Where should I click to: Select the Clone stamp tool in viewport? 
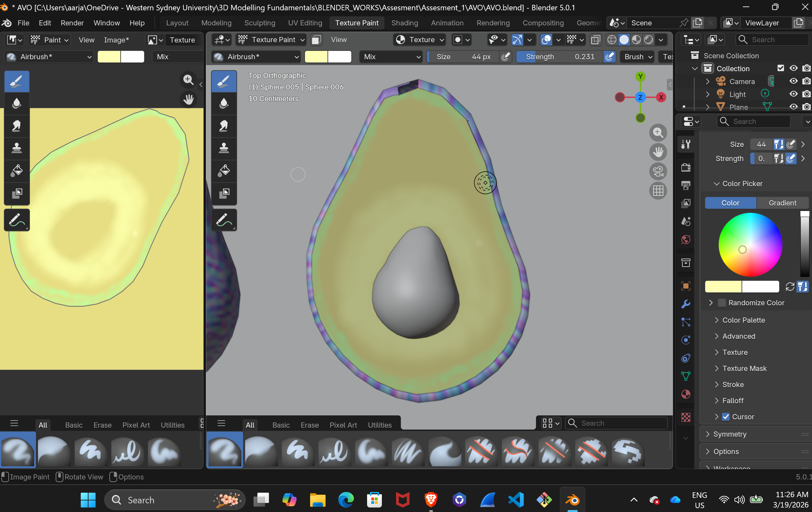click(x=224, y=148)
